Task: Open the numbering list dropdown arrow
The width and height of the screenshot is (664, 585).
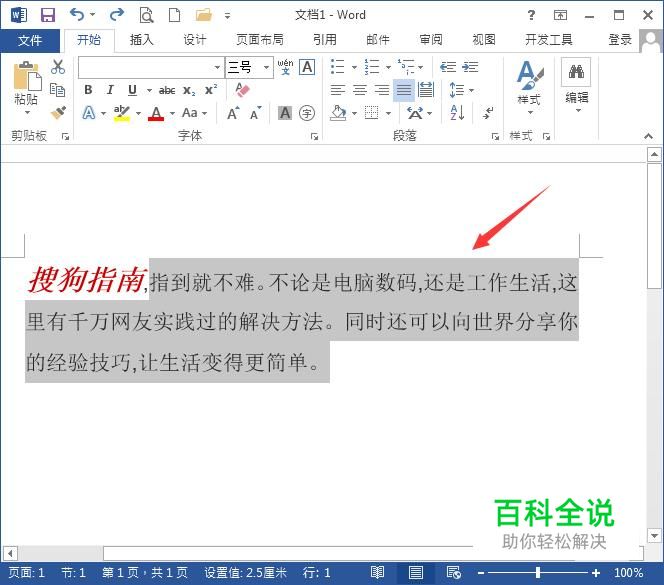Action: (388, 67)
